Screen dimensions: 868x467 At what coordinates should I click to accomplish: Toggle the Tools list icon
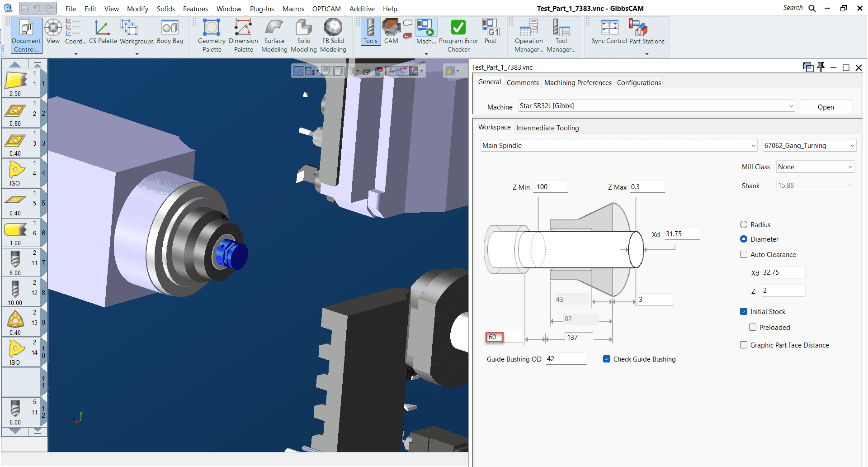(370, 32)
